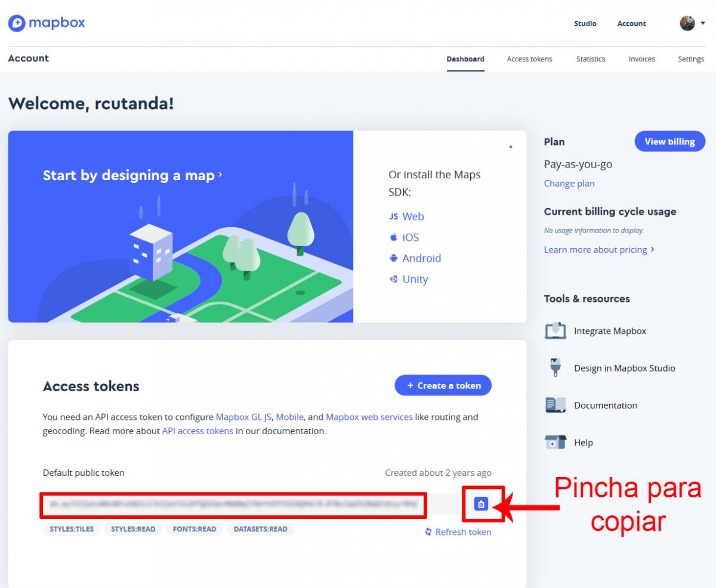Click the DATASETS:READ scope tag

coord(261,529)
